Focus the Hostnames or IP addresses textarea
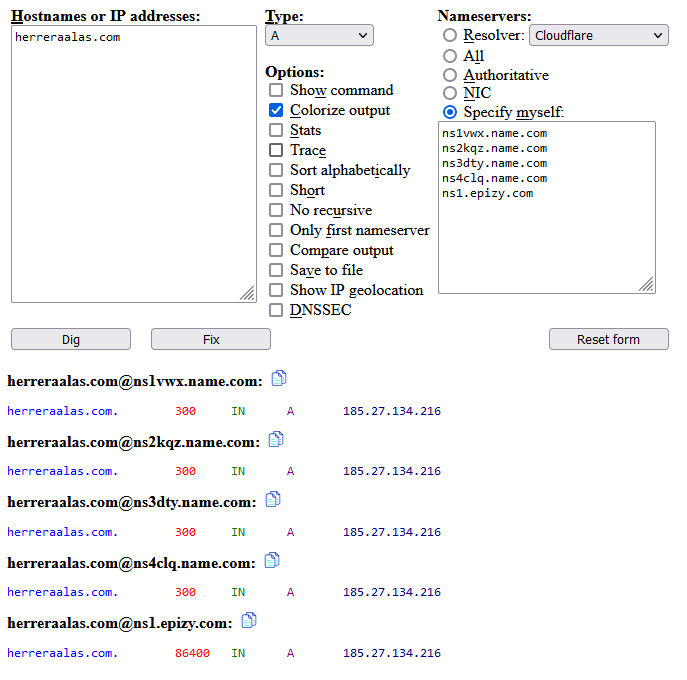 (x=134, y=164)
